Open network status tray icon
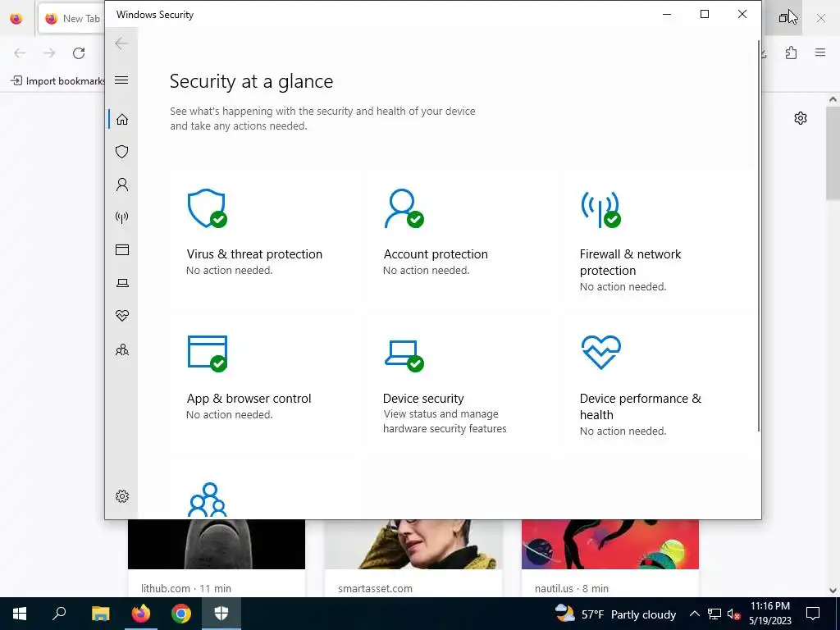The width and height of the screenshot is (840, 630). click(x=714, y=614)
